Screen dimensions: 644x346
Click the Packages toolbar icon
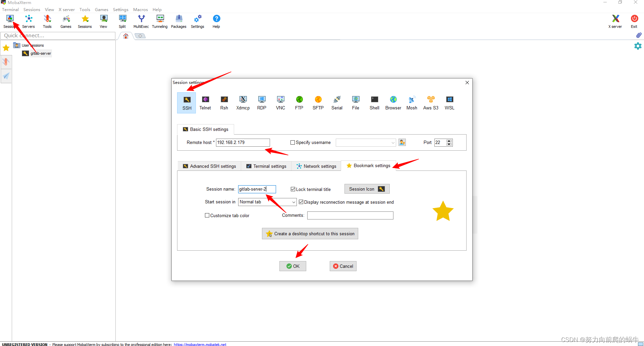179,21
